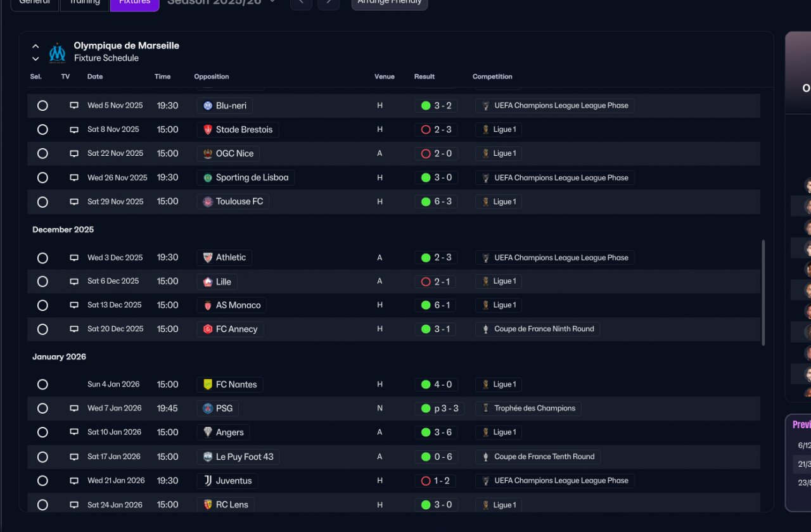Click the Champions League trophy icon in Blu-neri row

(x=486, y=106)
